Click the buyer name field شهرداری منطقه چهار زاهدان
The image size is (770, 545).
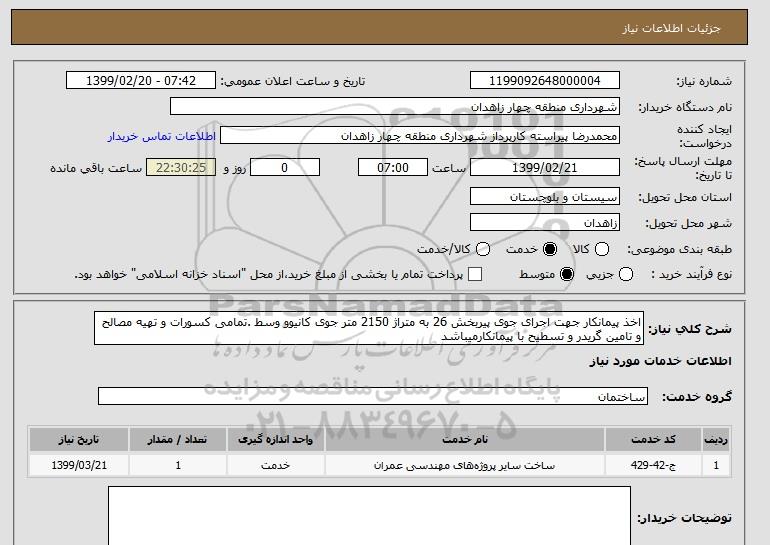[x=395, y=107]
